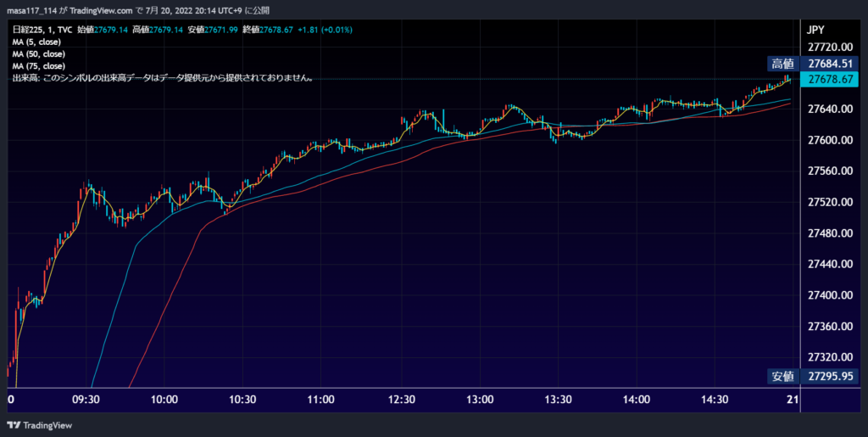Click the masa117_114 author name
The image size is (868, 437).
pos(31,10)
